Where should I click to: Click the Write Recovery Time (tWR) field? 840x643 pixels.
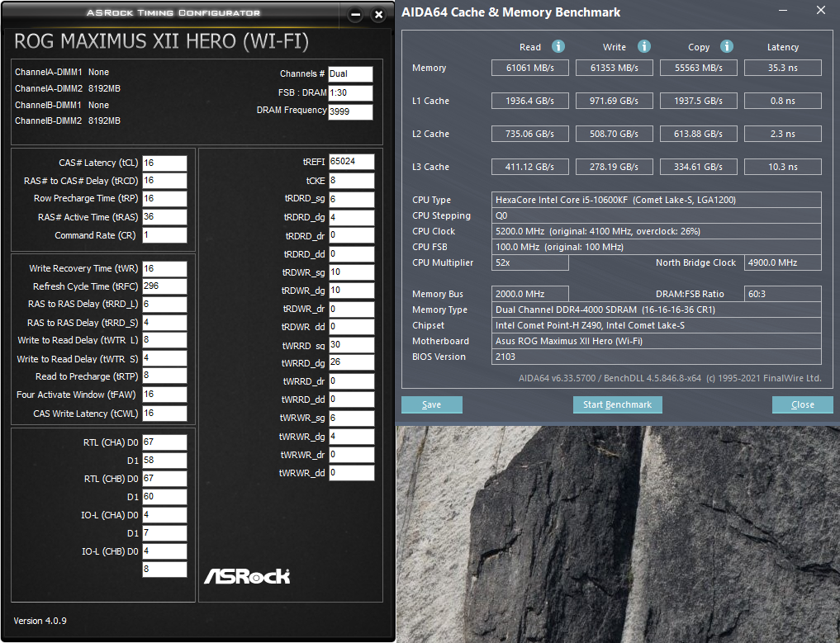click(x=164, y=269)
